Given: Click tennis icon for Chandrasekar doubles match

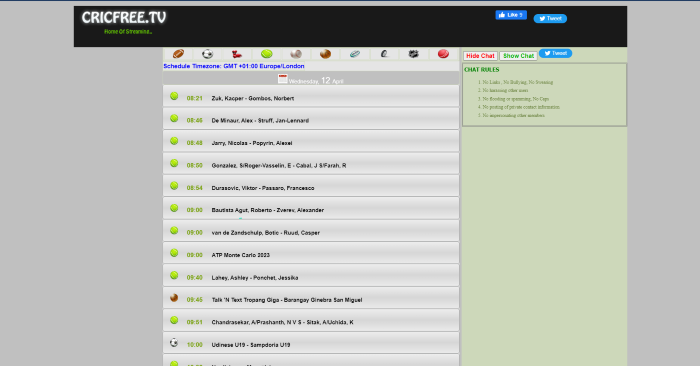Looking at the screenshot, I should click(174, 320).
